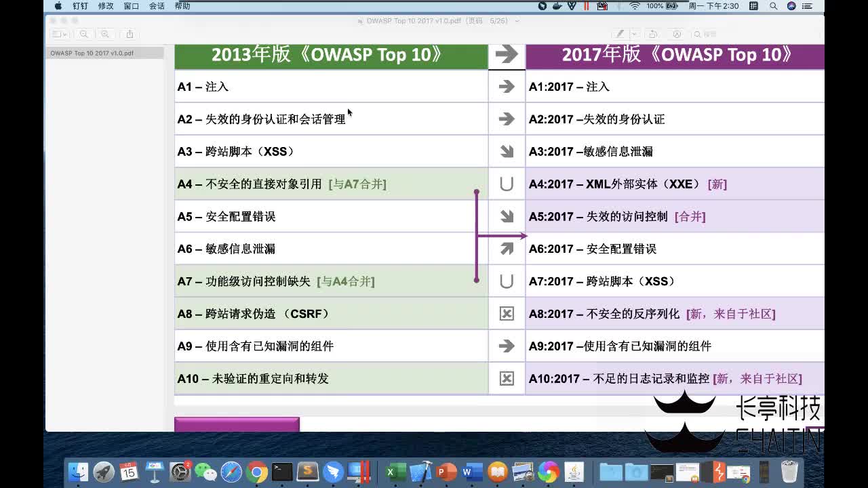This screenshot has width=868, height=488.
Task: Open Finder from the dock
Action: (79, 472)
